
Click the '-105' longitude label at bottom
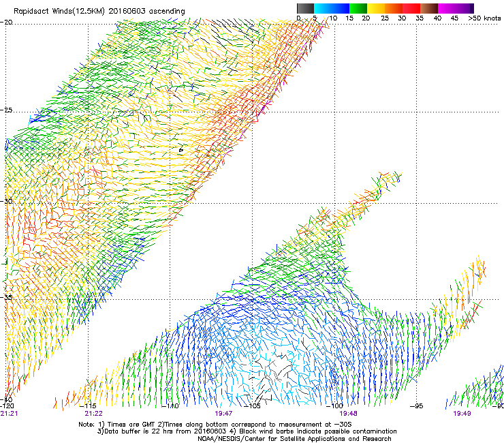(253, 406)
